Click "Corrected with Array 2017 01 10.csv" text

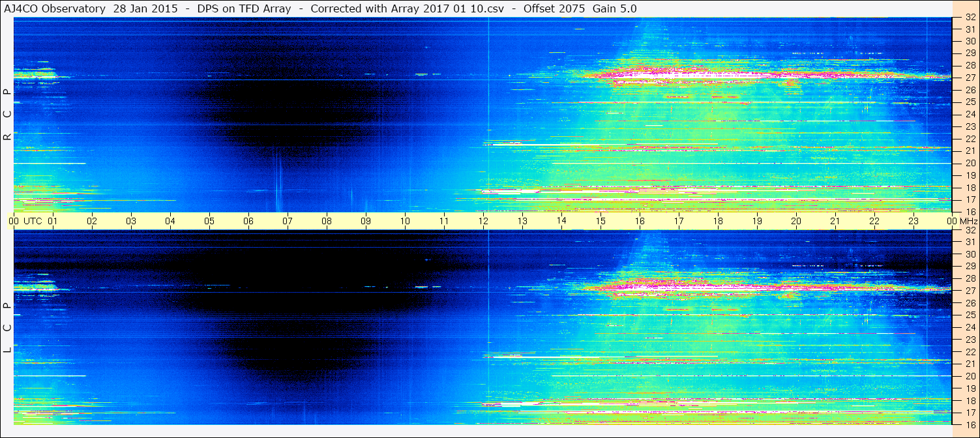point(408,8)
